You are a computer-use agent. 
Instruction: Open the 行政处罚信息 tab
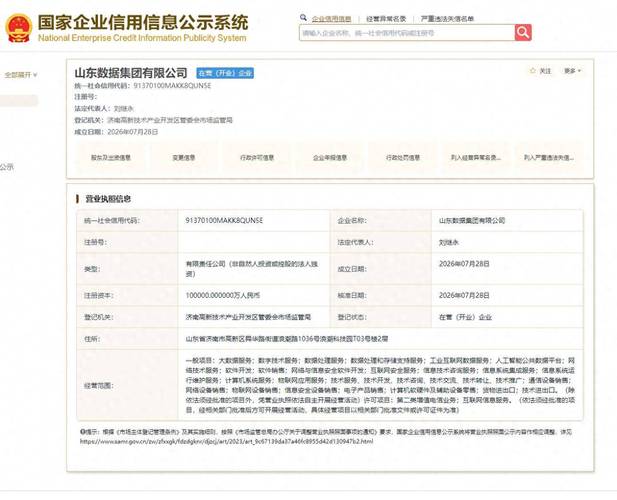pos(403,158)
